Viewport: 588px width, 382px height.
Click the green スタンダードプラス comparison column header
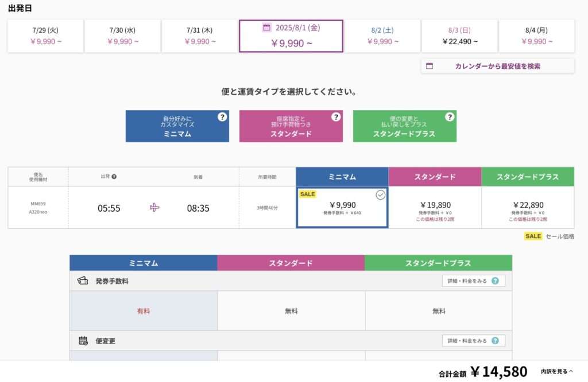pos(438,263)
